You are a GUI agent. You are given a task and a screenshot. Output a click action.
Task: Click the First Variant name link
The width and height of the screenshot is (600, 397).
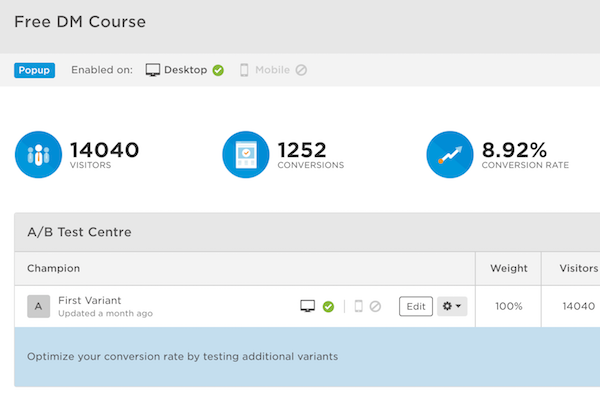coord(90,301)
